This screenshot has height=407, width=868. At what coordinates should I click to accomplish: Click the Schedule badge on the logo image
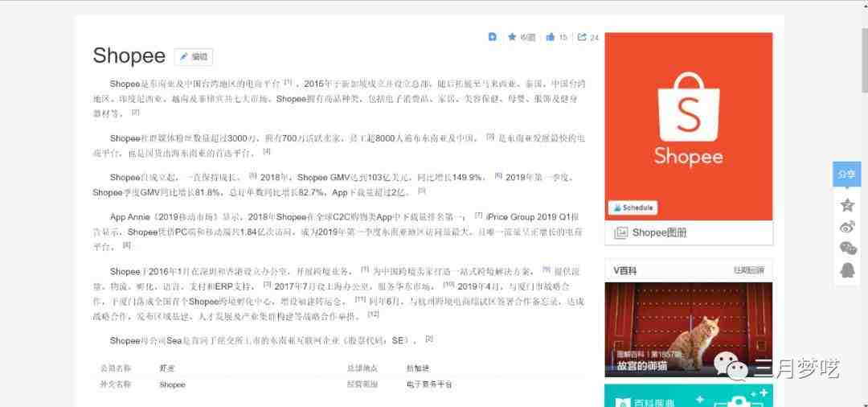pos(633,208)
